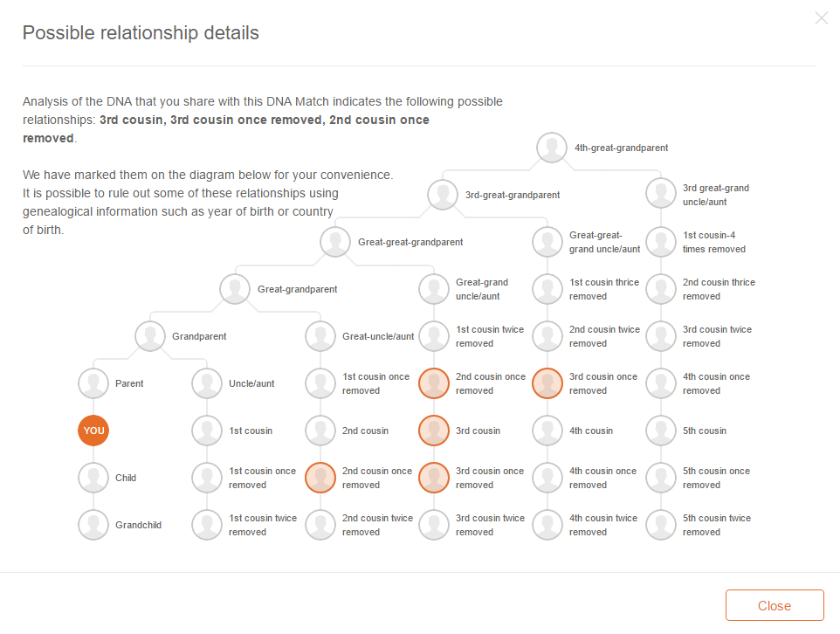Click the orange YOU circle
This screenshot has height=634, width=840.
pyautogui.click(x=93, y=431)
